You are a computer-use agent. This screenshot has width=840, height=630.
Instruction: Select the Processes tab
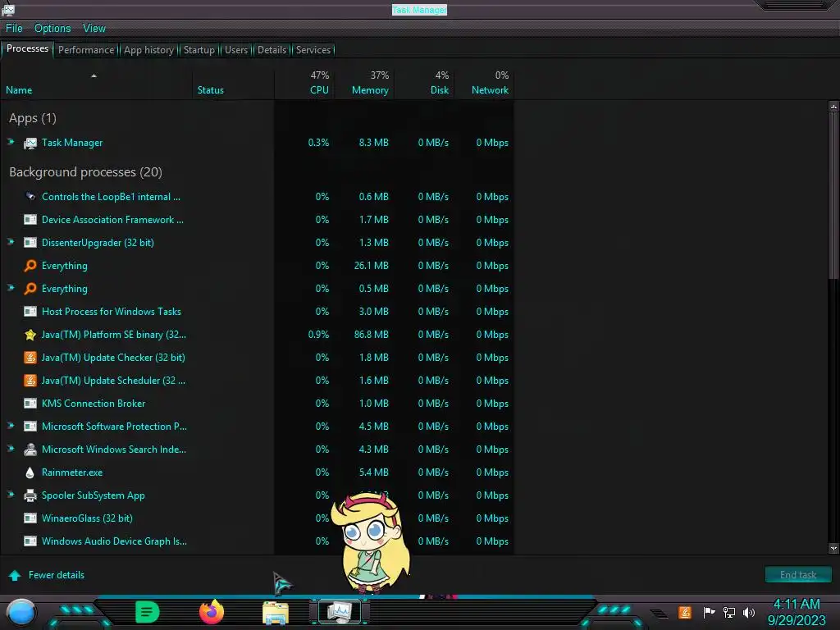(x=27, y=48)
